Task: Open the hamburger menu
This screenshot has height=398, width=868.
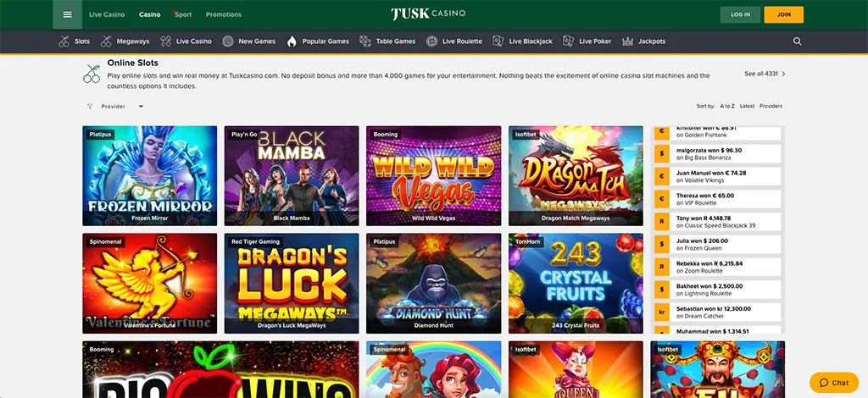Action: [x=68, y=14]
